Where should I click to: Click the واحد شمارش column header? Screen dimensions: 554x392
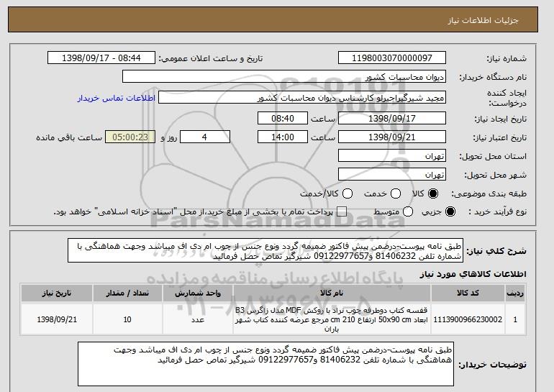click(198, 293)
